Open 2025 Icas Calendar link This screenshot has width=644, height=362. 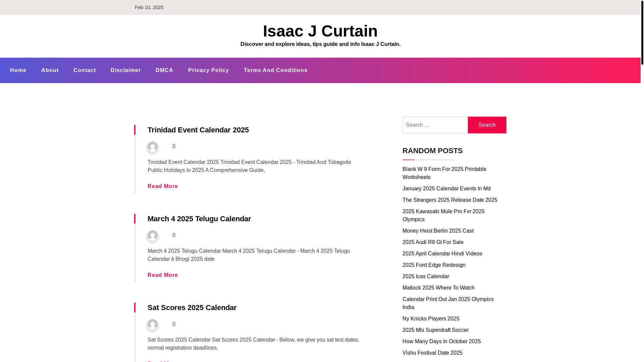coord(426,277)
